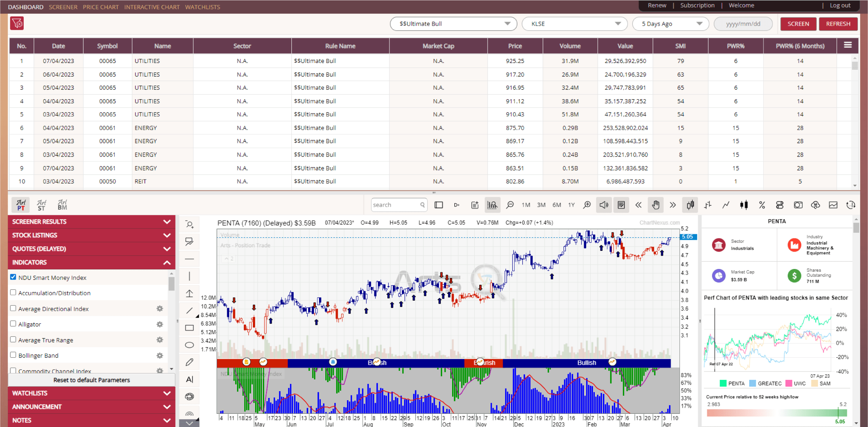This screenshot has height=427, width=868.
Task: Toggle the volume chart overlay icon
Action: (492, 205)
